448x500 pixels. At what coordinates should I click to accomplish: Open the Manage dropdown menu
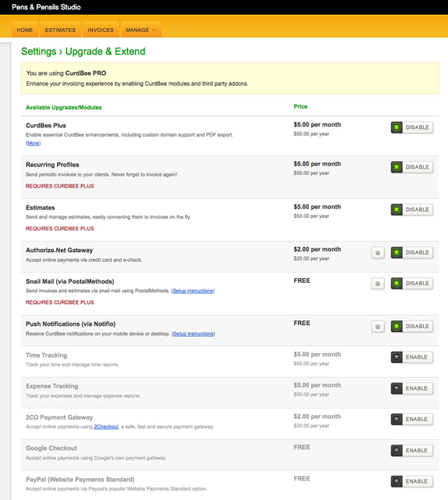[140, 30]
